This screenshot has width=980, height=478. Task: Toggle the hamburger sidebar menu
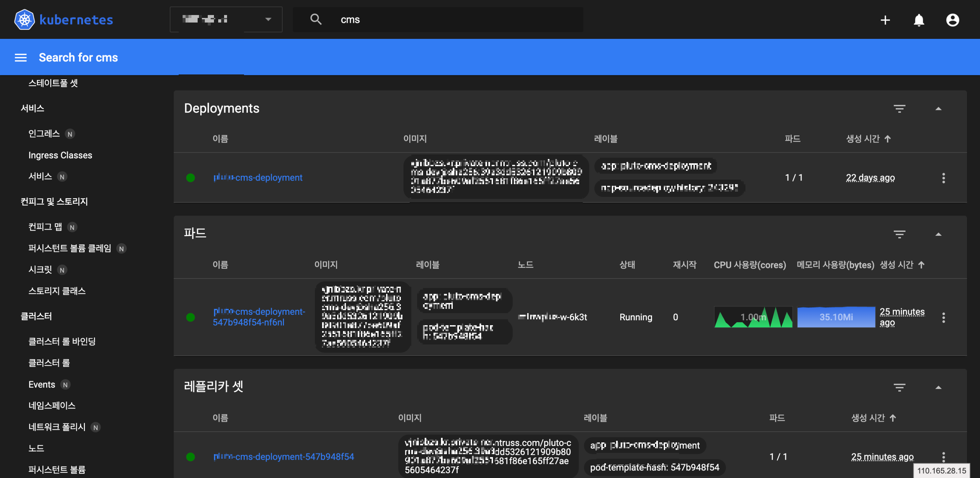coord(21,58)
